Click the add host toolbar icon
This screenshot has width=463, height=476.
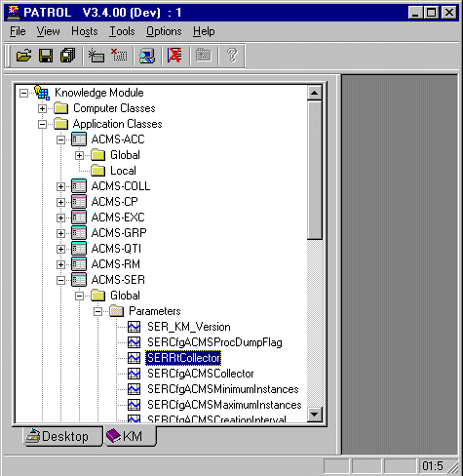point(96,56)
